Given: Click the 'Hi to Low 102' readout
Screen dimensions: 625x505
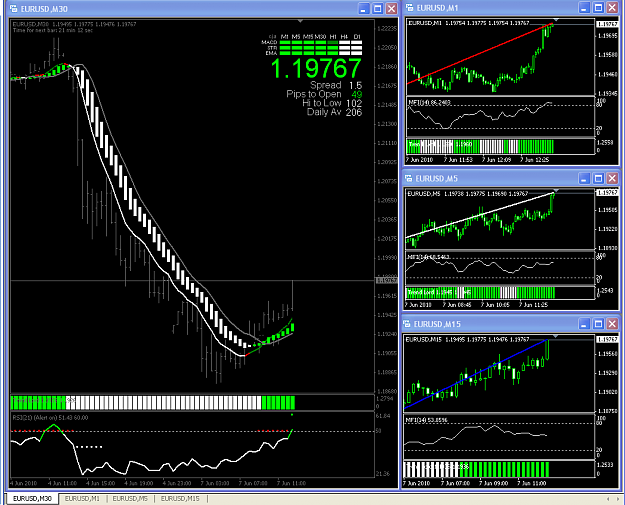Looking at the screenshot, I should (x=332, y=103).
